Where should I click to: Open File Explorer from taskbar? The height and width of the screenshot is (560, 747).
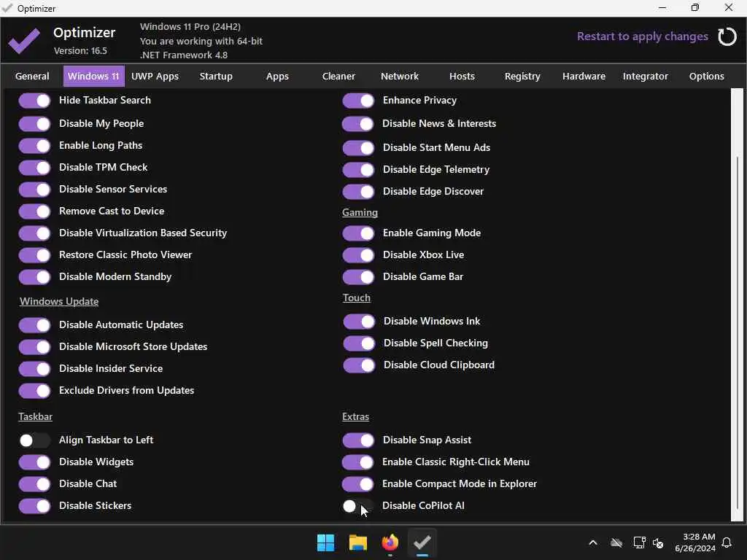click(357, 542)
